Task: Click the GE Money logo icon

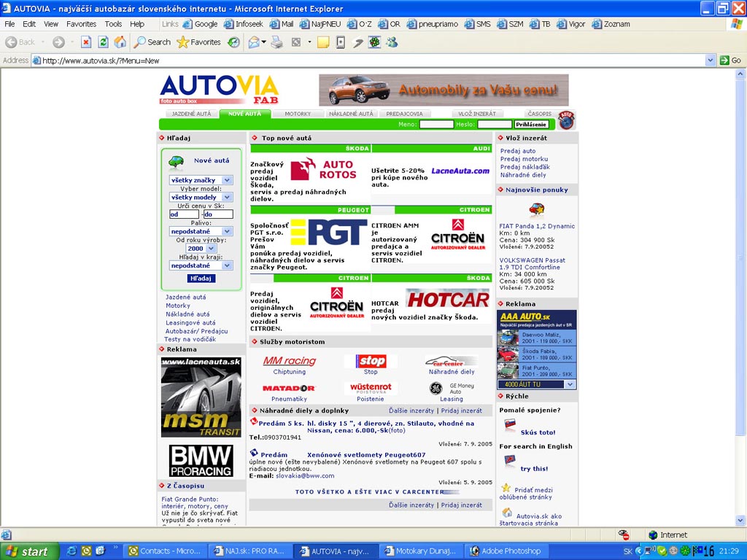Action: [436, 389]
